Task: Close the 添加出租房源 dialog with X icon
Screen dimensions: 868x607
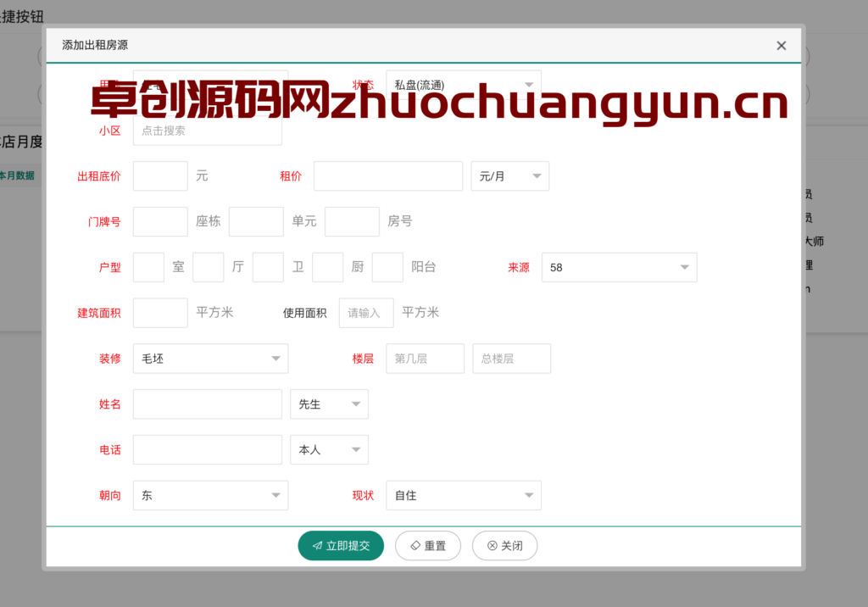Action: coord(781,46)
